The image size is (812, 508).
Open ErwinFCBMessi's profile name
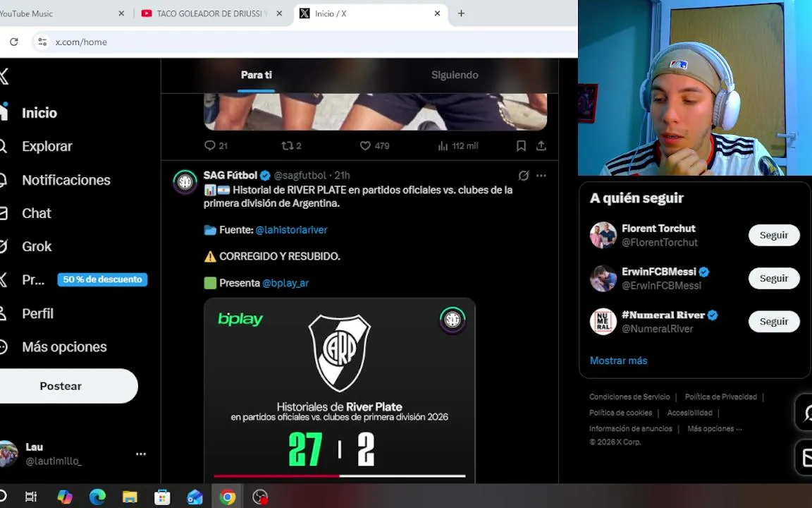point(659,271)
